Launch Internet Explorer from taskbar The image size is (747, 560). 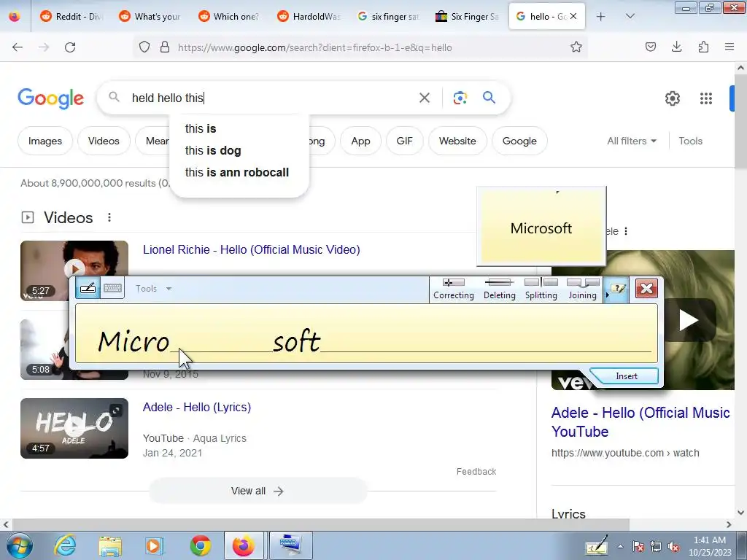(x=65, y=545)
